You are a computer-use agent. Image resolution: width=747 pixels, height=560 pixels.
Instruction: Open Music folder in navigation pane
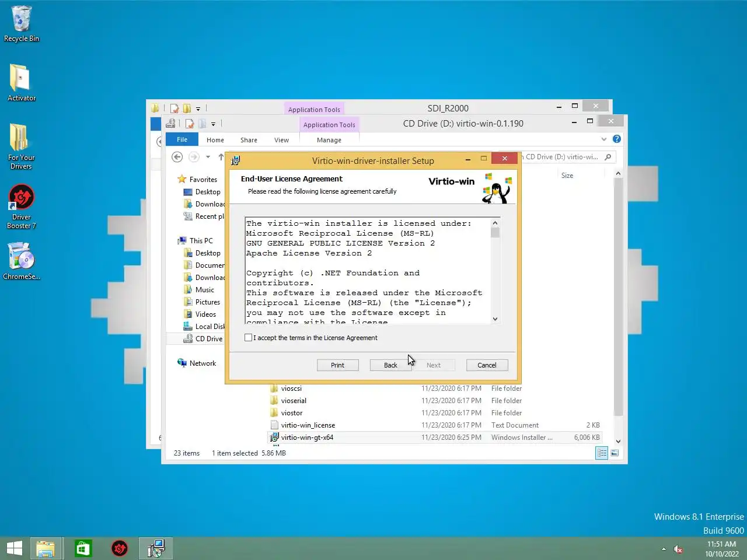[205, 290]
